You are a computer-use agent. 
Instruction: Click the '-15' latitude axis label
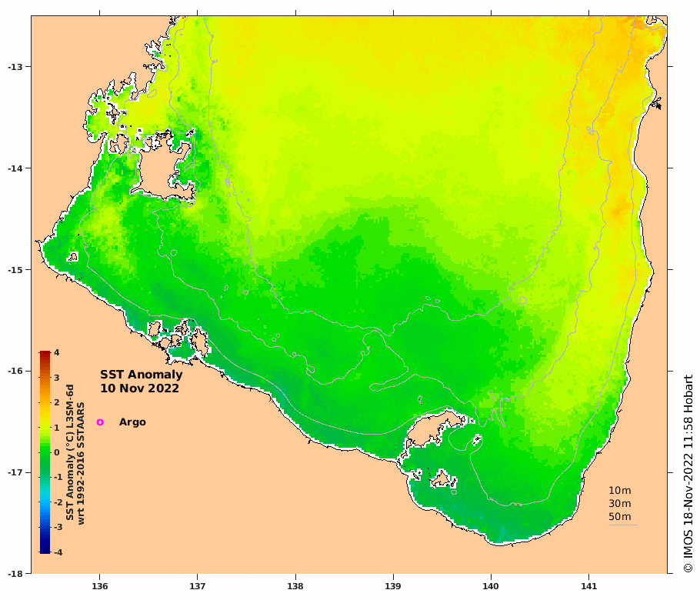click(15, 270)
